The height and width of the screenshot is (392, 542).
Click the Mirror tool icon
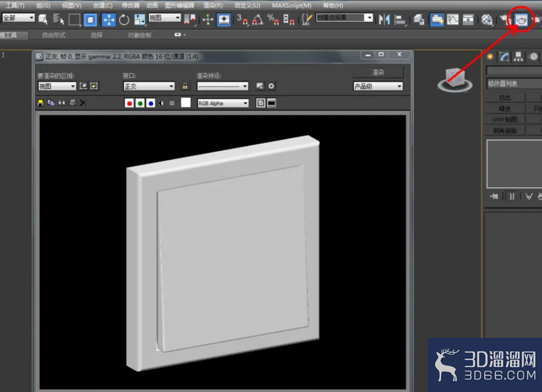384,19
